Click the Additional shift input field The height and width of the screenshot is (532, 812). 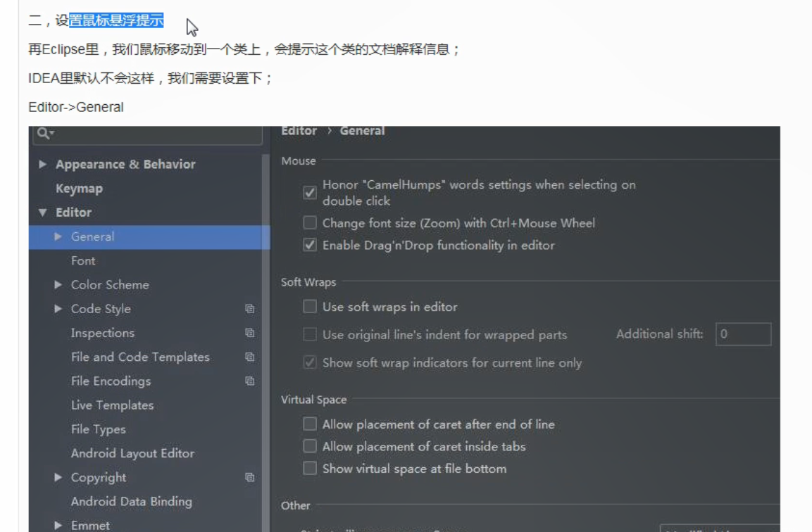pos(743,334)
